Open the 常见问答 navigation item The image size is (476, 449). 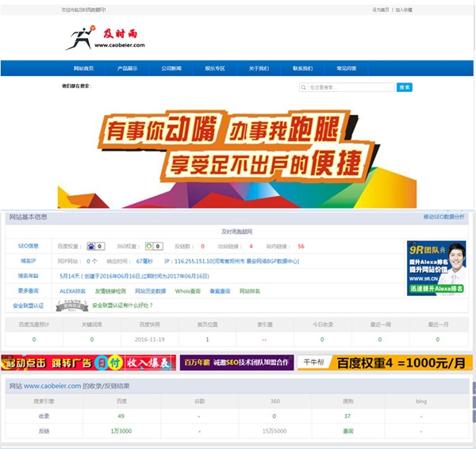point(346,69)
